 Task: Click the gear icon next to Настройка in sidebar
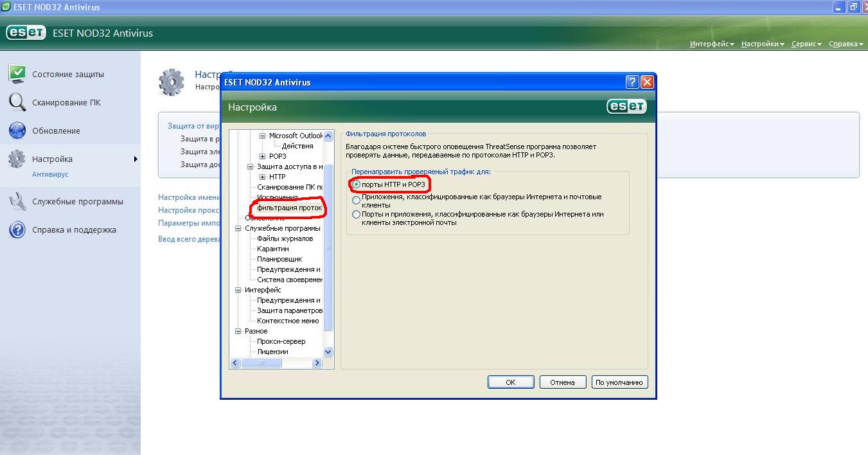(17, 159)
